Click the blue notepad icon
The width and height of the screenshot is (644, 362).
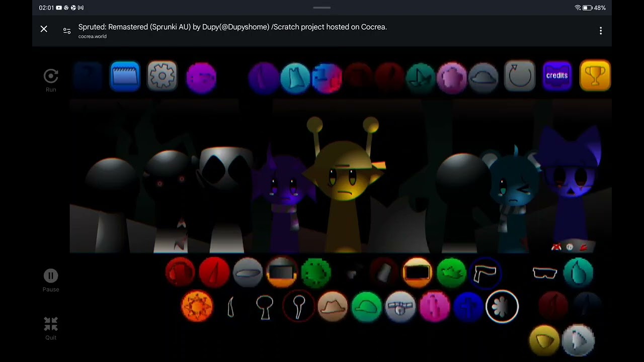point(125,76)
